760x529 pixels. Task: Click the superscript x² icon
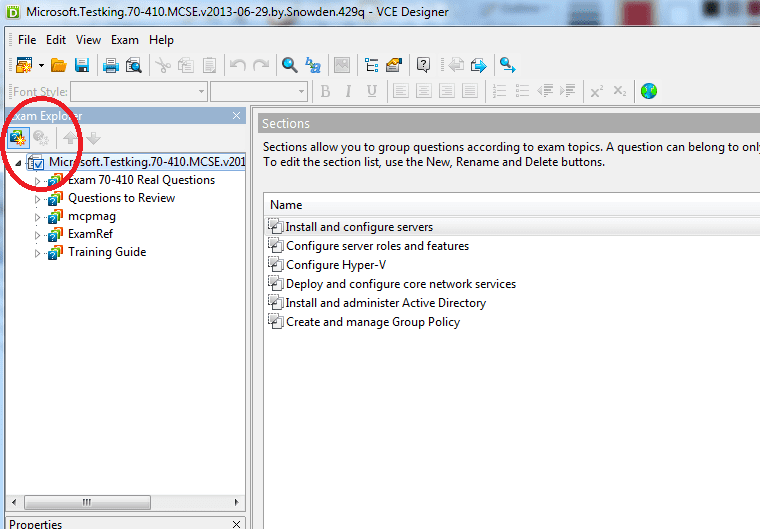click(596, 91)
